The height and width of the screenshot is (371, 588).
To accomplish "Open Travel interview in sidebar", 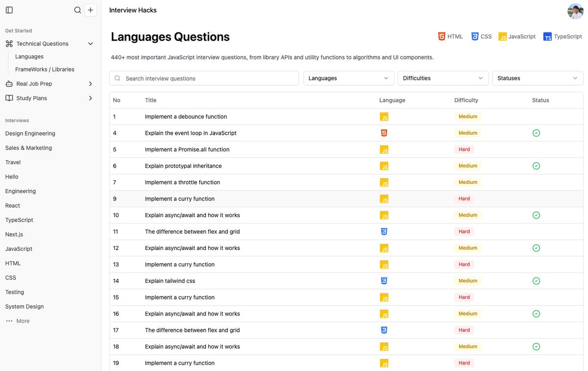I will [13, 162].
